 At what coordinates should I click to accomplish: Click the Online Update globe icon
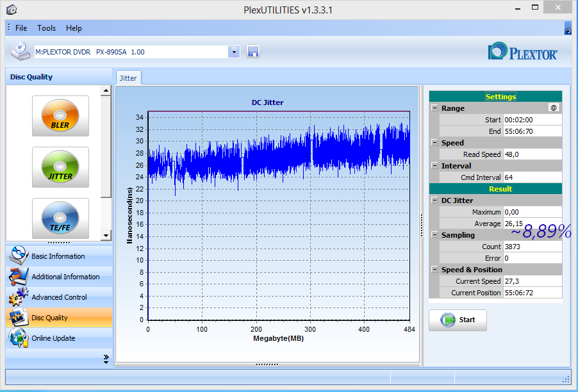pos(19,338)
